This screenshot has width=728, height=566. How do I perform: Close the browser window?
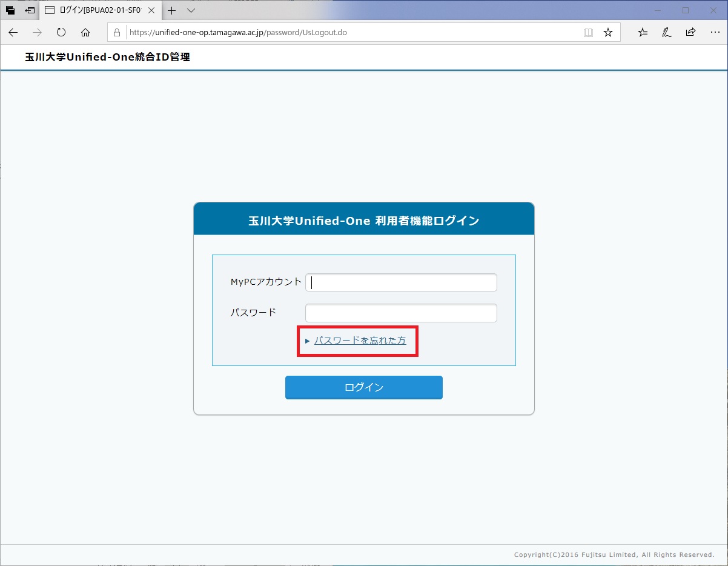[713, 10]
